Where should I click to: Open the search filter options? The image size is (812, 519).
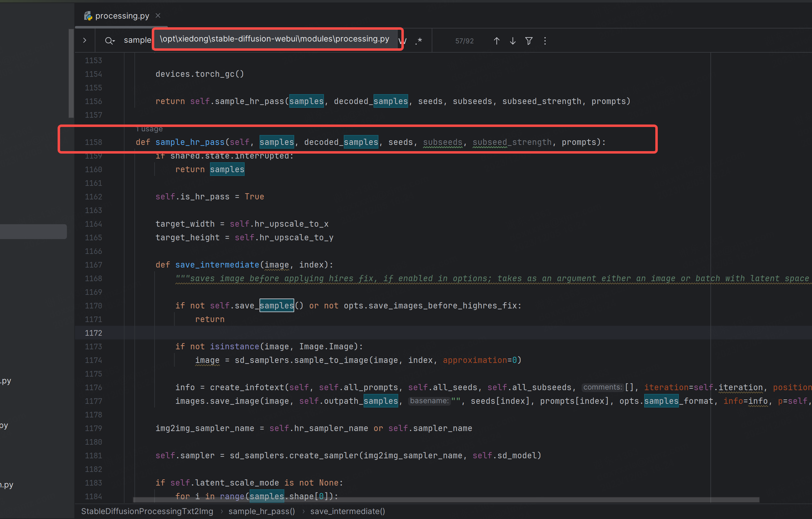[x=529, y=41]
